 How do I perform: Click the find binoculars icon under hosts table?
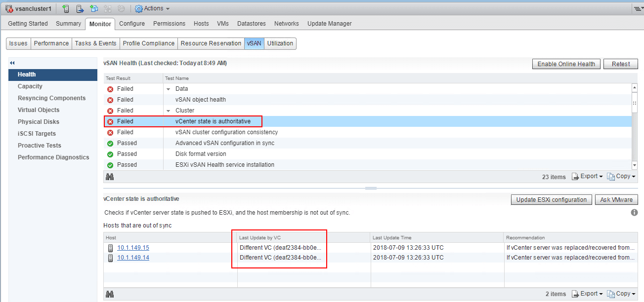point(110,294)
